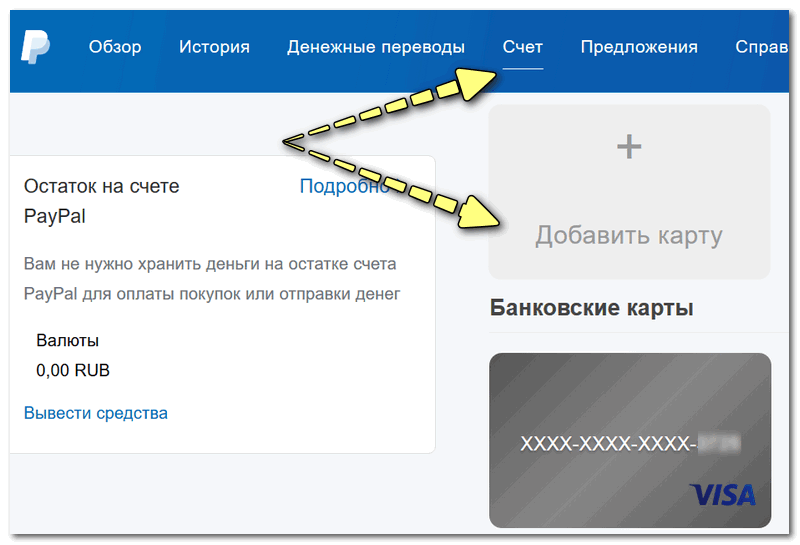800x545 pixels.
Task: Click the masked card number XXXX-XXXX-XXXX
Action: point(608,443)
